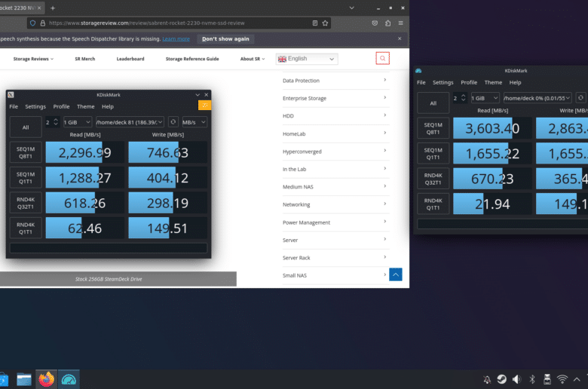The width and height of the screenshot is (588, 389).
Task: Click Learn more link in notification
Action: (176, 38)
